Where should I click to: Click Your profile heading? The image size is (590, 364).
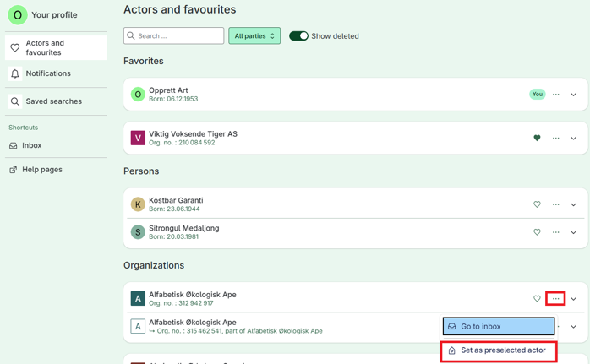click(x=54, y=15)
